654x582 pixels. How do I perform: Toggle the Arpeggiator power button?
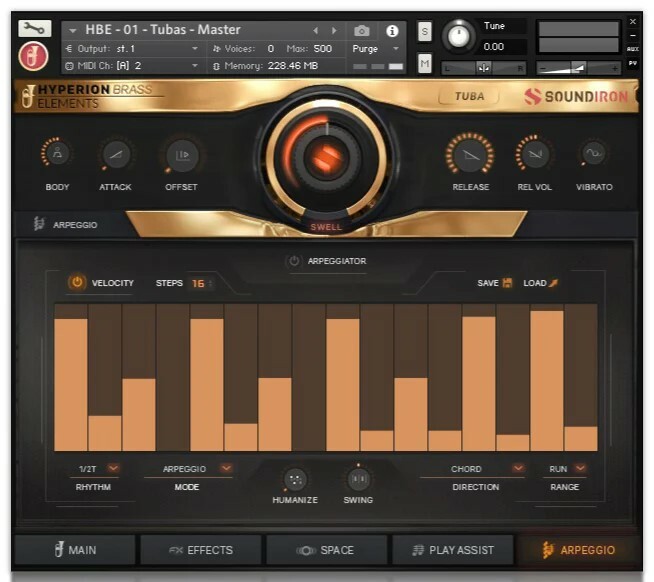click(x=294, y=261)
